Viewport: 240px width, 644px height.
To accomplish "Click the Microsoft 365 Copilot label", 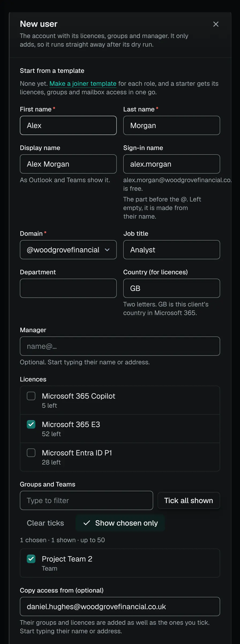I will pyautogui.click(x=78, y=396).
